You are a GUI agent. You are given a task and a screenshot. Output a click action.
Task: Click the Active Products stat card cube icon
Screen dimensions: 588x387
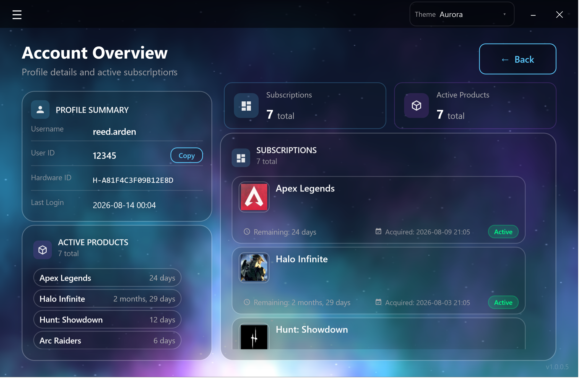(416, 106)
